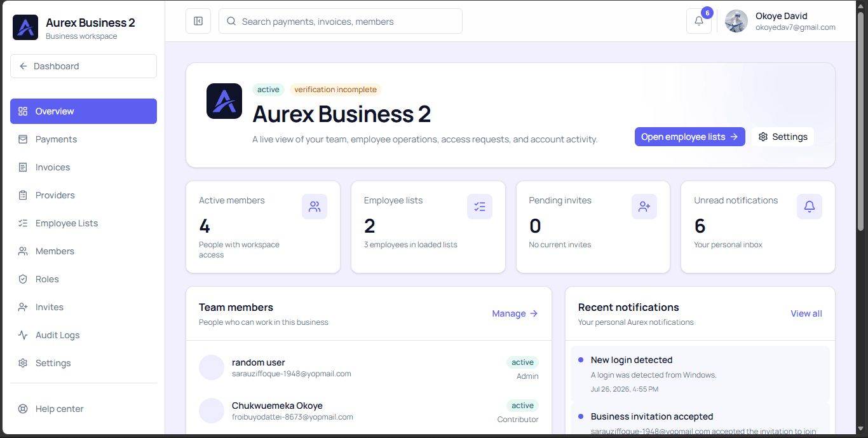Return to Dashboard via the back button
The image size is (868, 438).
coord(83,66)
